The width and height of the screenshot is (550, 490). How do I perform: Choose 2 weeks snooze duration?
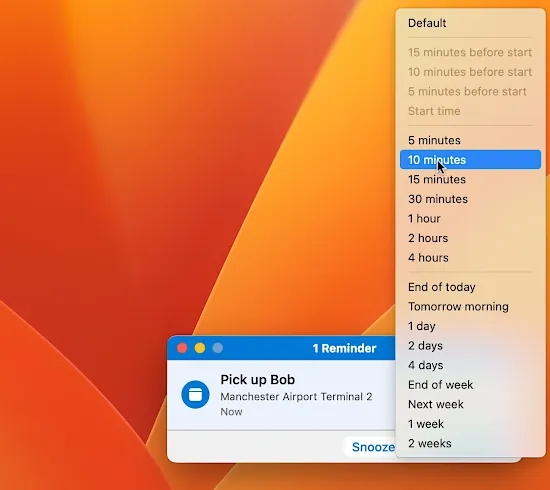click(470, 444)
